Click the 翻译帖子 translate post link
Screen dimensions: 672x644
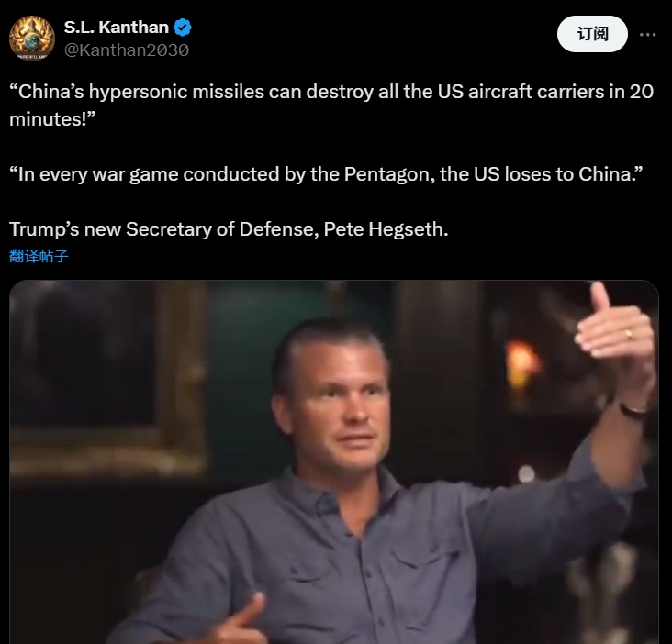pyautogui.click(x=39, y=256)
